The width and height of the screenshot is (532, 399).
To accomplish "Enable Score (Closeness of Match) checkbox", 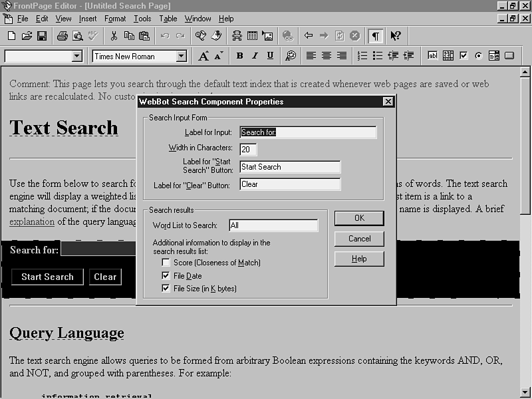I will click(166, 263).
